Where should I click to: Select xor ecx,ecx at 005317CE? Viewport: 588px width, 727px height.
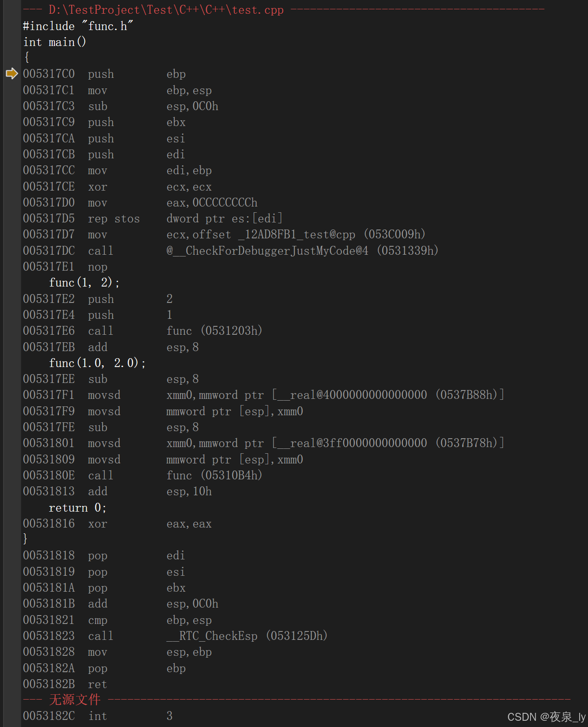117,187
